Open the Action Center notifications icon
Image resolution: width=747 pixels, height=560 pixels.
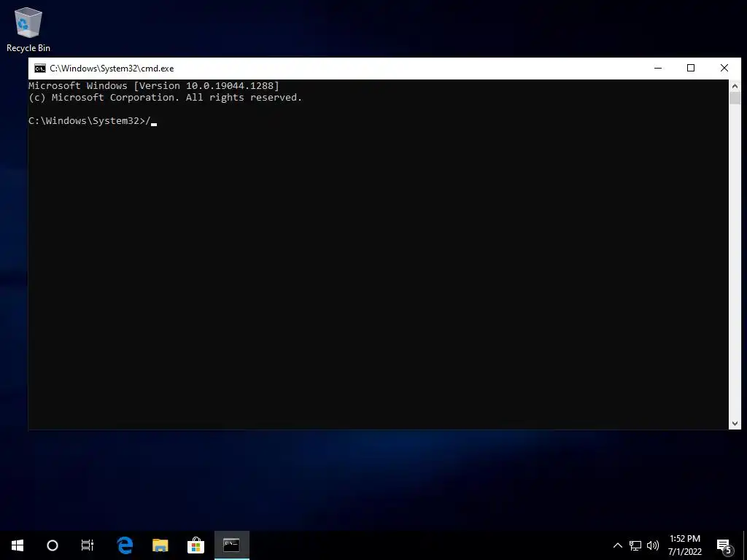click(724, 545)
